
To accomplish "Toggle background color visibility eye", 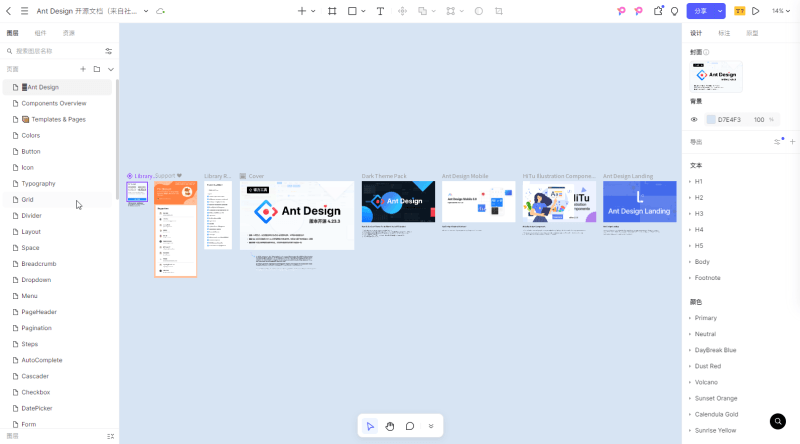I will pyautogui.click(x=694, y=119).
